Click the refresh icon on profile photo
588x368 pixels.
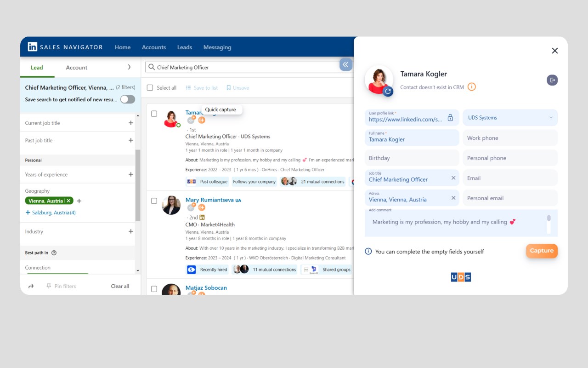point(388,91)
